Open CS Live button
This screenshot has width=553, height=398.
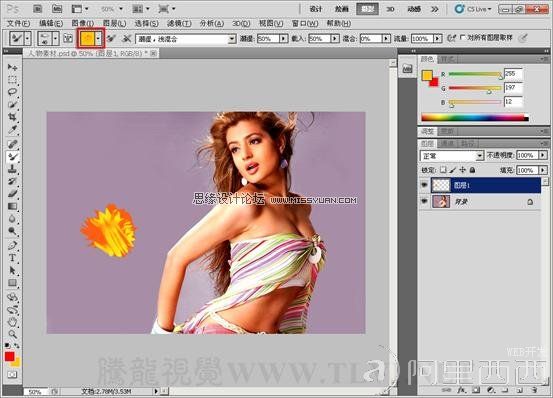click(473, 9)
